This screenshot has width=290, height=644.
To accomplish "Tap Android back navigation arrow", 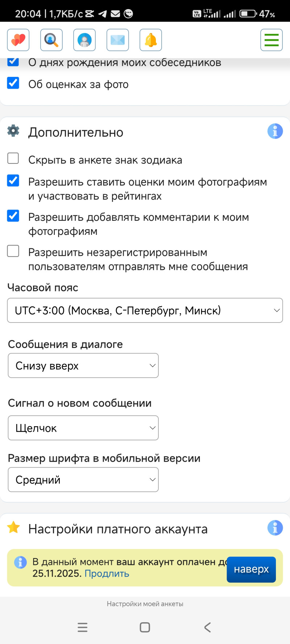I will 207,627.
